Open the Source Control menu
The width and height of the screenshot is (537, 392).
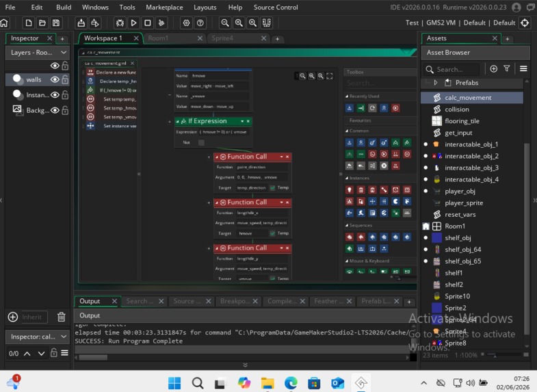[276, 8]
